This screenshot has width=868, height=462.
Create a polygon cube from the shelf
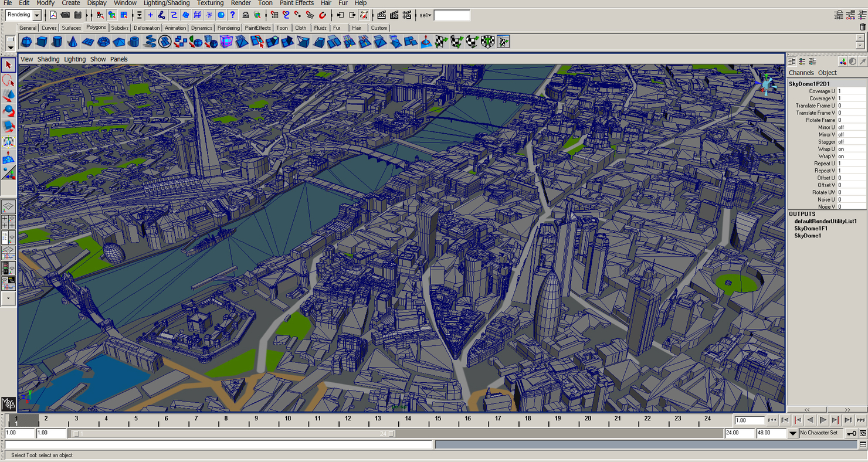click(x=42, y=41)
